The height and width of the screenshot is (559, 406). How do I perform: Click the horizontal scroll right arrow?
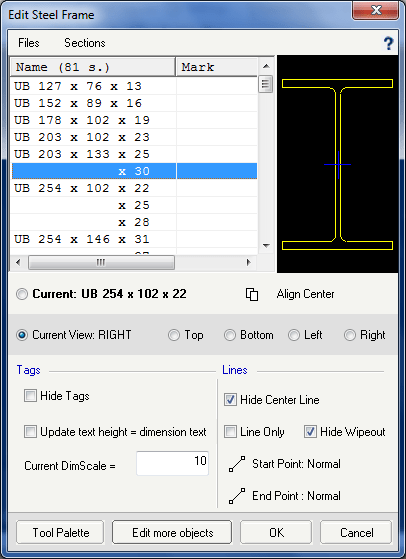point(249,262)
